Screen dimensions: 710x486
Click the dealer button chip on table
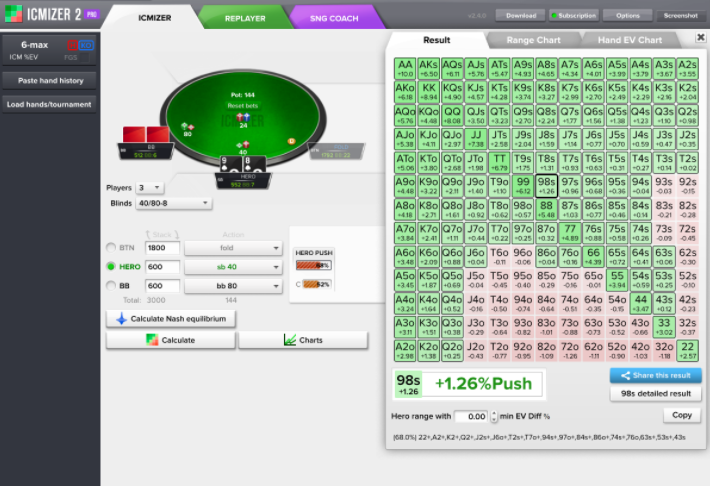click(291, 141)
